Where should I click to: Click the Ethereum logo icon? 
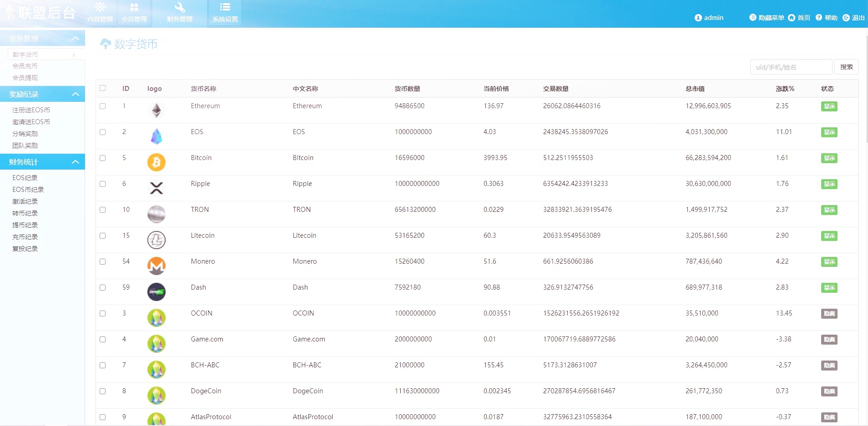click(156, 110)
